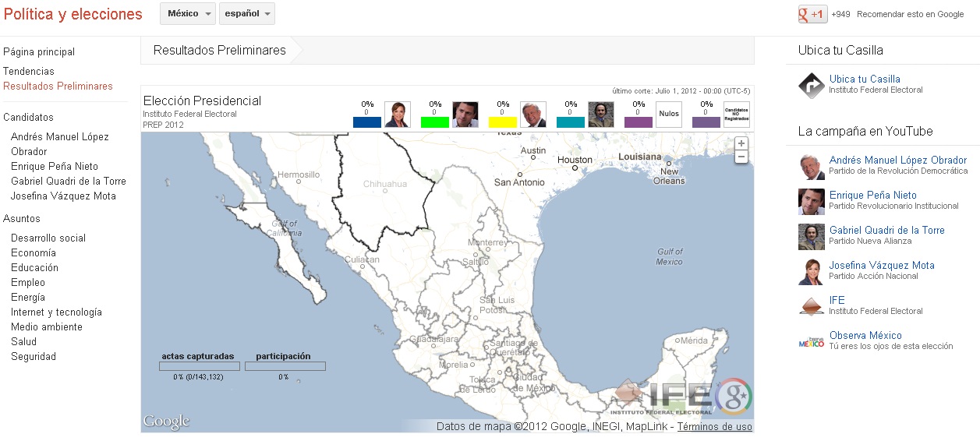Click López Obrador YouTube thumbnail
The width and height of the screenshot is (980, 441).
coord(812,167)
